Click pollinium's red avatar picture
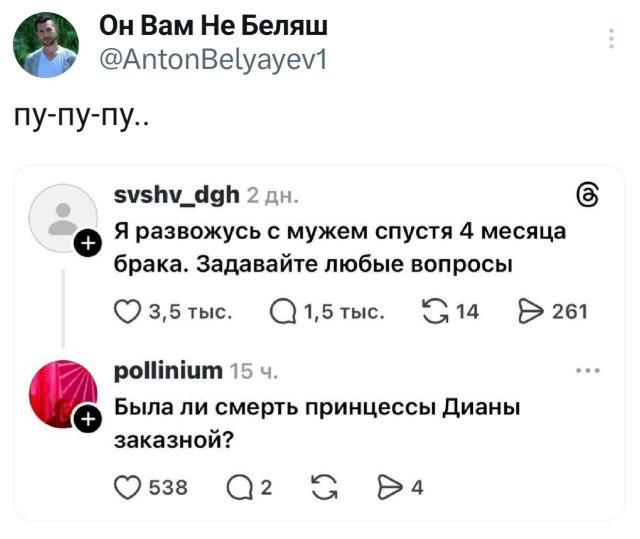The image size is (640, 539). [x=60, y=392]
